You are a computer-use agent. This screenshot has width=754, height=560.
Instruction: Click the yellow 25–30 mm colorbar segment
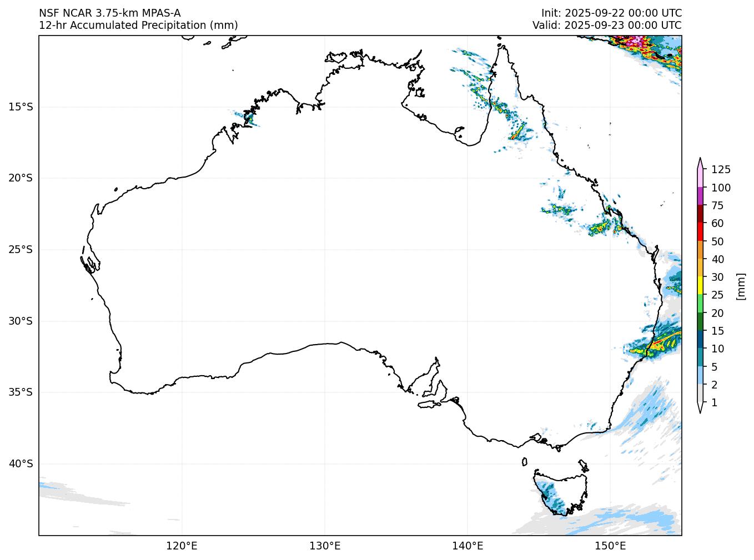coord(700,286)
